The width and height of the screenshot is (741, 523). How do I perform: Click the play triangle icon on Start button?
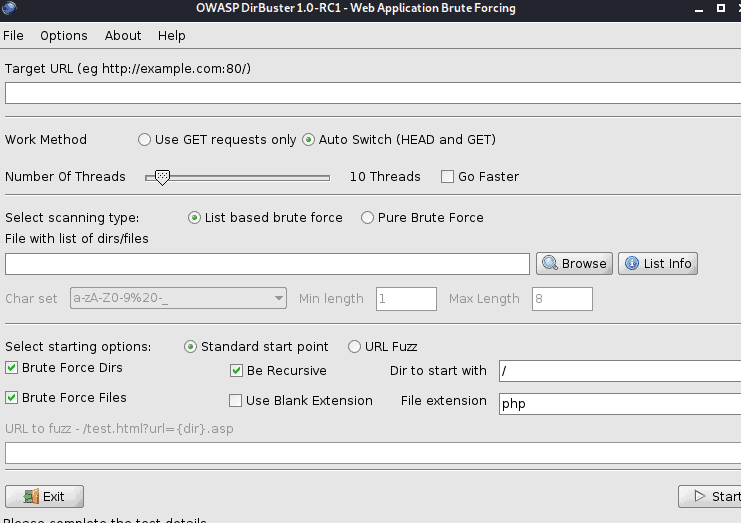pos(699,496)
